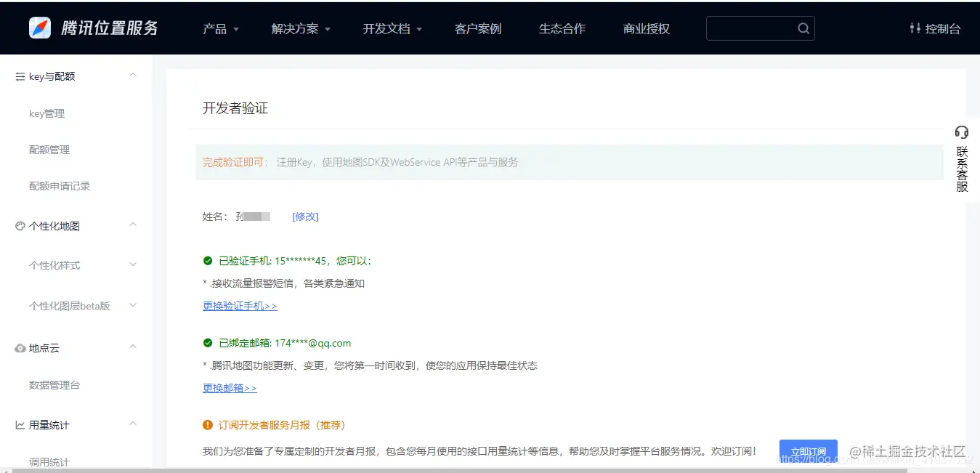Screen dimensions: 980x473
Task: Go to key管理 in sidebar
Action: 47,113
